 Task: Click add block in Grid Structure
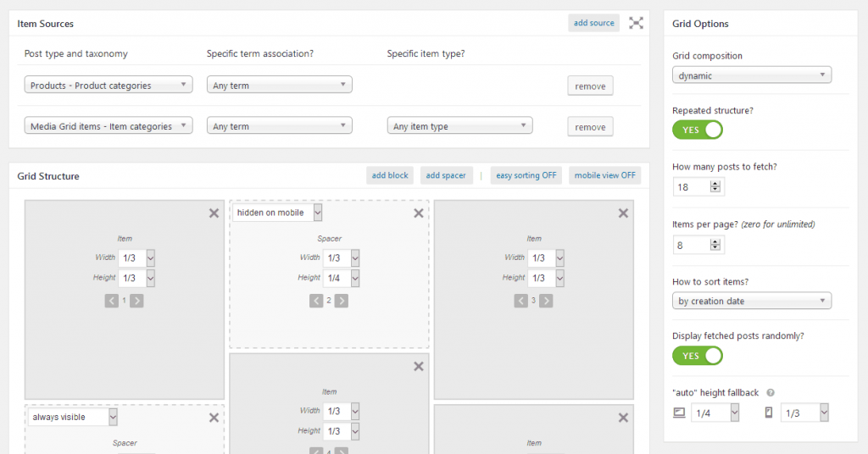pyautogui.click(x=390, y=175)
